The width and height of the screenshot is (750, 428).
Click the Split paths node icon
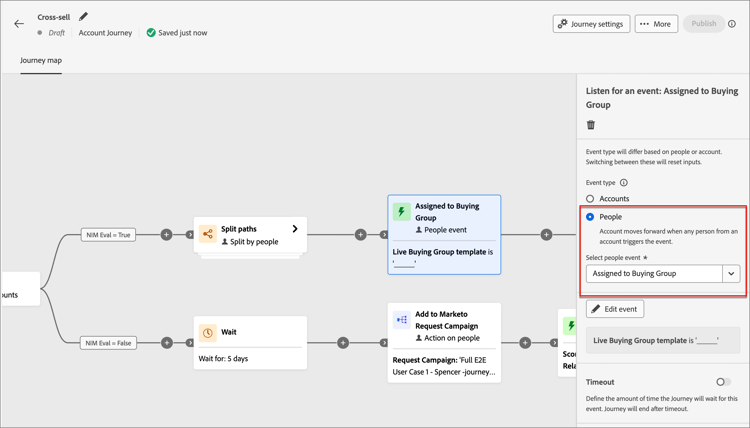coord(208,234)
